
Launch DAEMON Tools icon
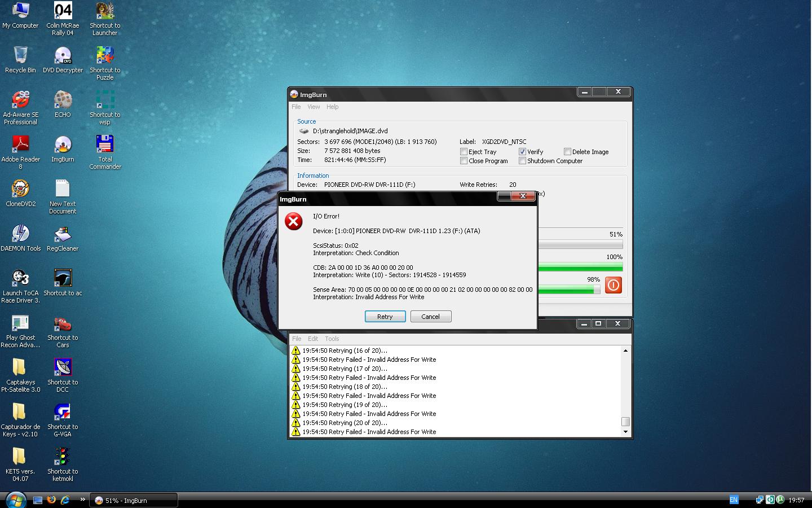pyautogui.click(x=20, y=238)
